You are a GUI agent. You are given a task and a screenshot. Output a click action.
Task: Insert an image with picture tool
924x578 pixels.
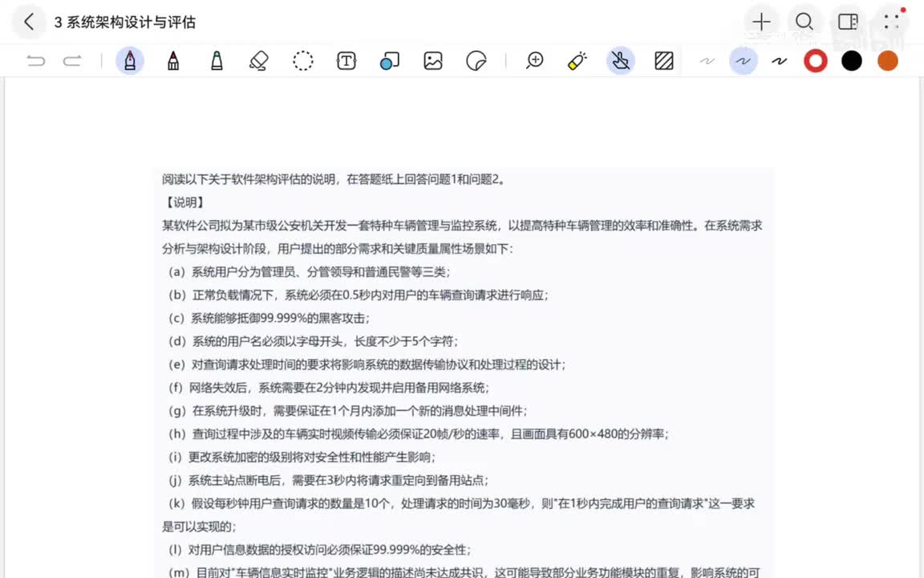click(x=433, y=61)
